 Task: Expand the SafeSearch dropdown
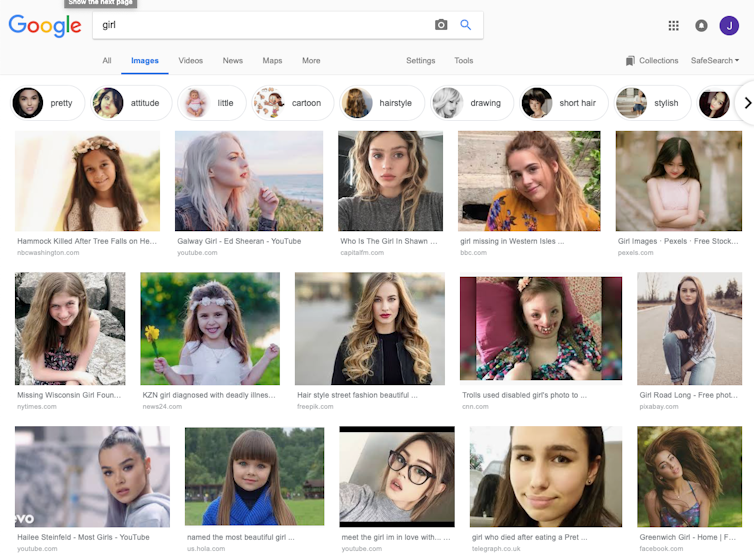coord(714,61)
